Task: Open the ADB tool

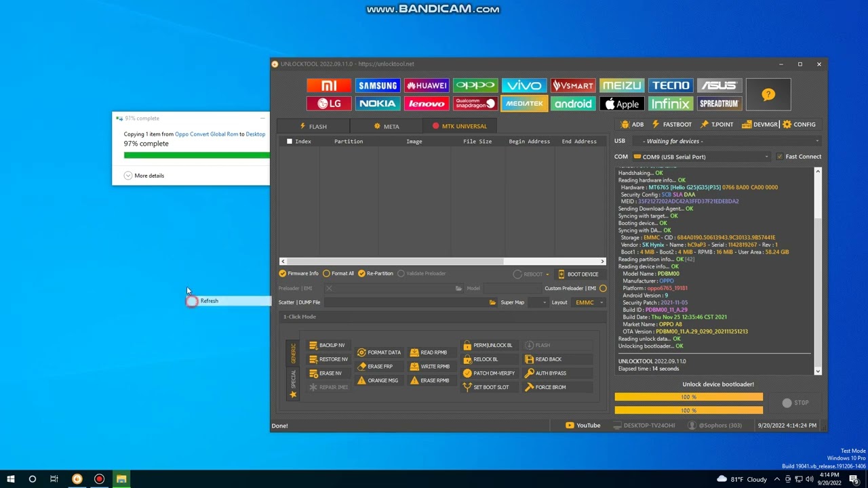Action: coord(633,125)
